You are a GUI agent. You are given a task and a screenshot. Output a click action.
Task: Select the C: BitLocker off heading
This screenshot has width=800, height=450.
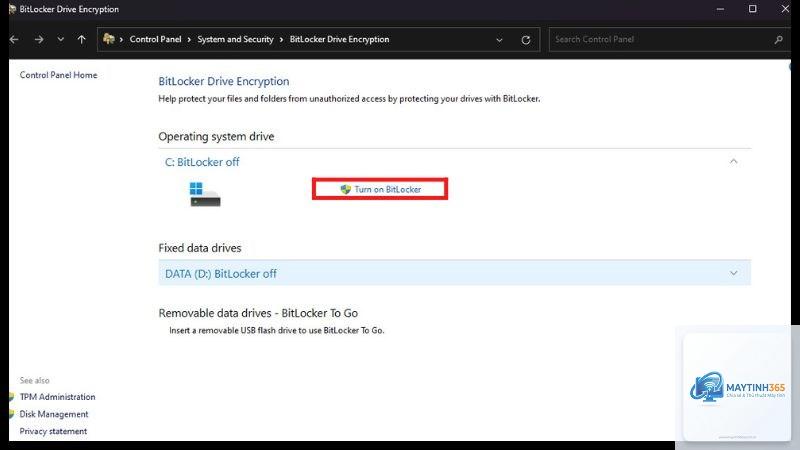pyautogui.click(x=202, y=162)
